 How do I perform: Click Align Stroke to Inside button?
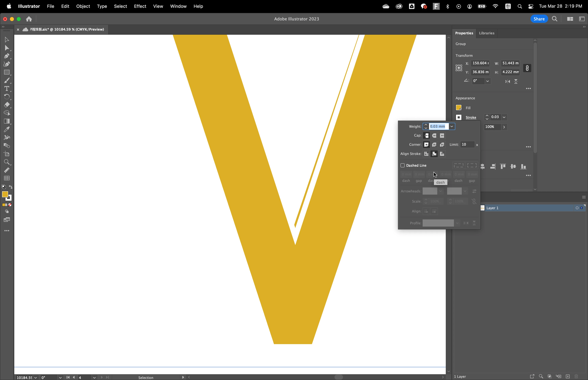point(434,154)
